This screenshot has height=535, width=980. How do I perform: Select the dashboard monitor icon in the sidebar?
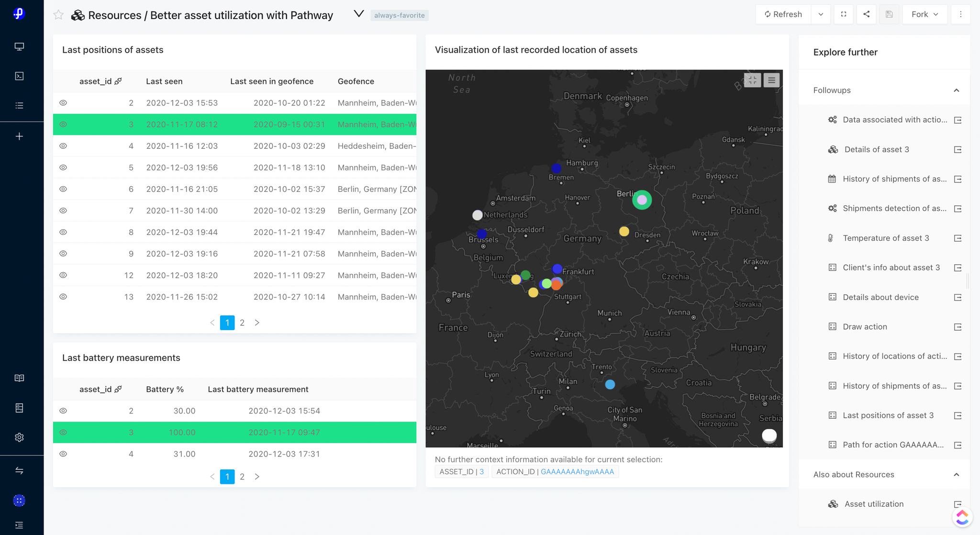click(19, 46)
